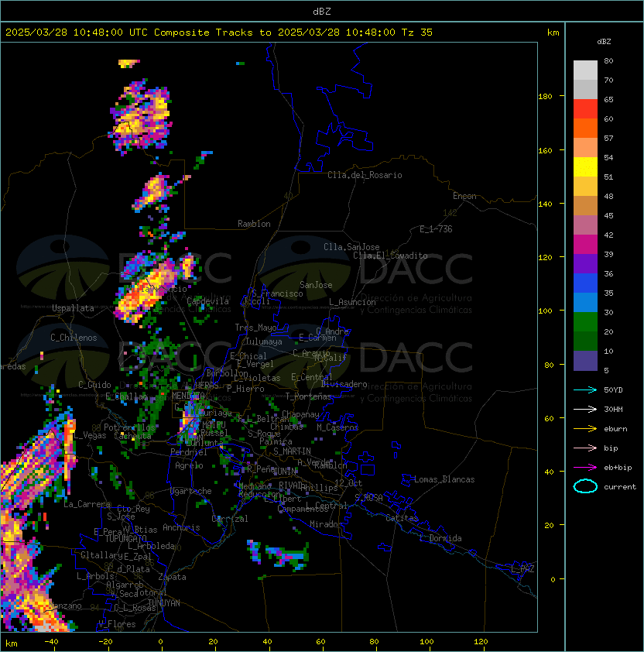Click the Chapanay place label
Screen dimensions: 644x652
[300, 414]
